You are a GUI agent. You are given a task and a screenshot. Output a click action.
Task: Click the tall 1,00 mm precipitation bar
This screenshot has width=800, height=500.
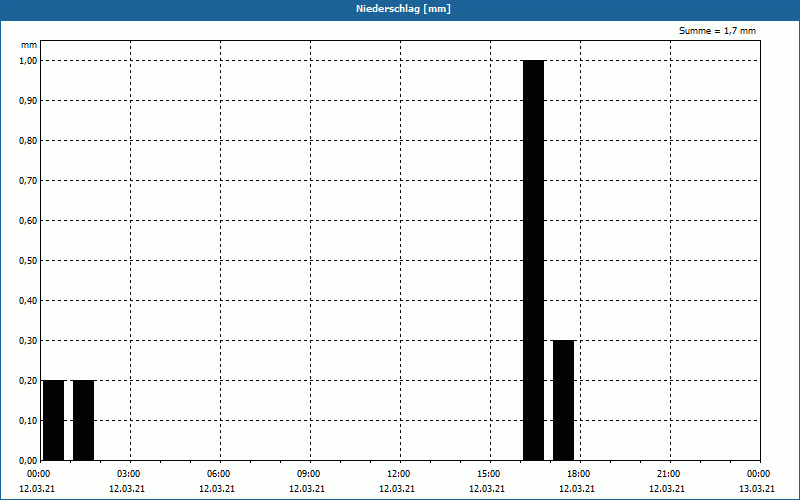(x=534, y=260)
